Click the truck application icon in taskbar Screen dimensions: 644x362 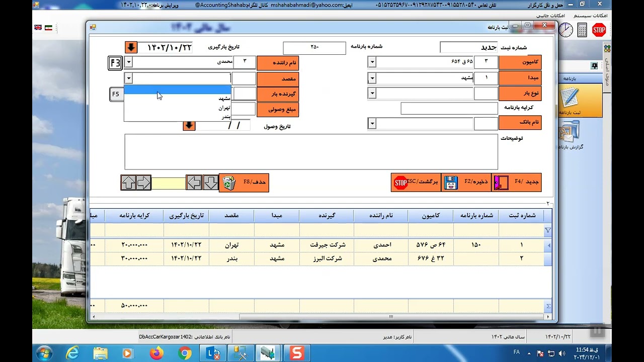(x=268, y=353)
